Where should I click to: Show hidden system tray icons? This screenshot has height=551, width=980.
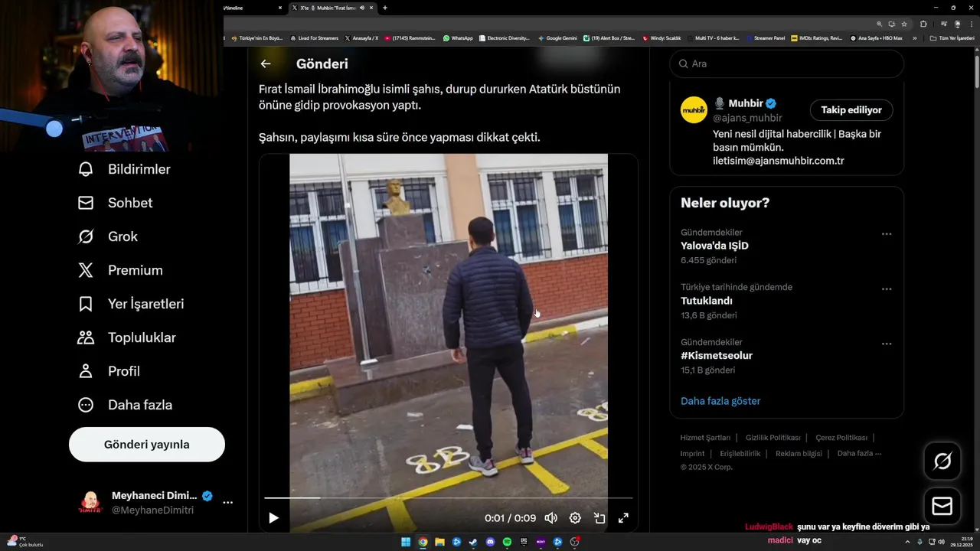pos(908,543)
